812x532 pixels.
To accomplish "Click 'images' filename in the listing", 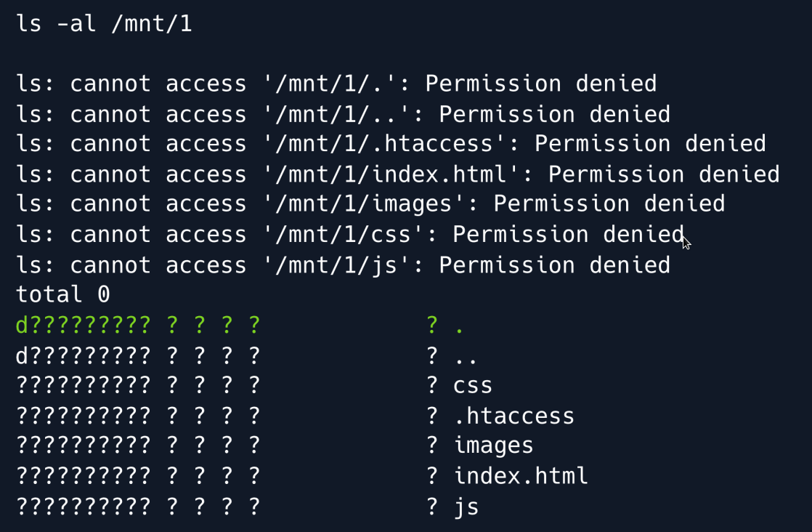I will [493, 446].
